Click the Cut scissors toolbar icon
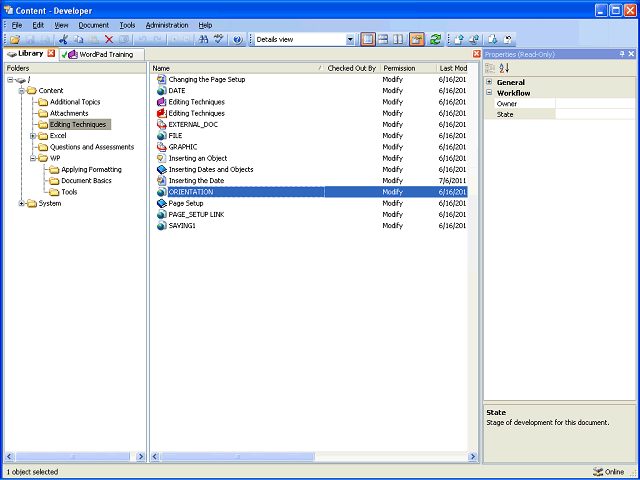The image size is (640, 480). [63, 40]
